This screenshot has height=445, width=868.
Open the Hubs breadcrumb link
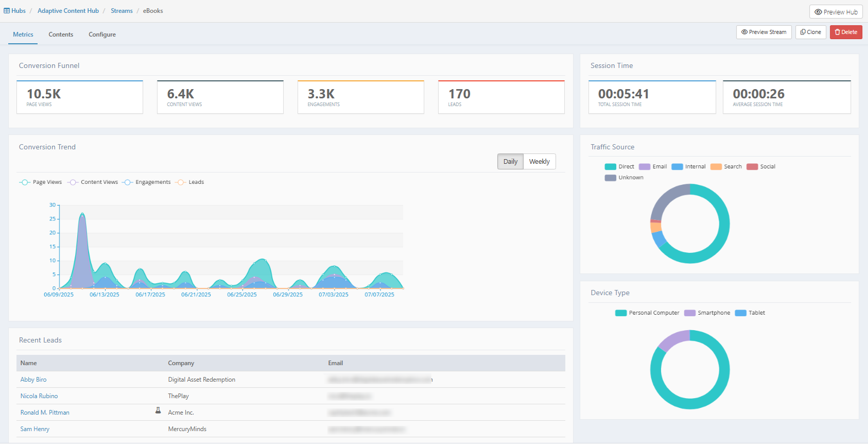tap(19, 11)
